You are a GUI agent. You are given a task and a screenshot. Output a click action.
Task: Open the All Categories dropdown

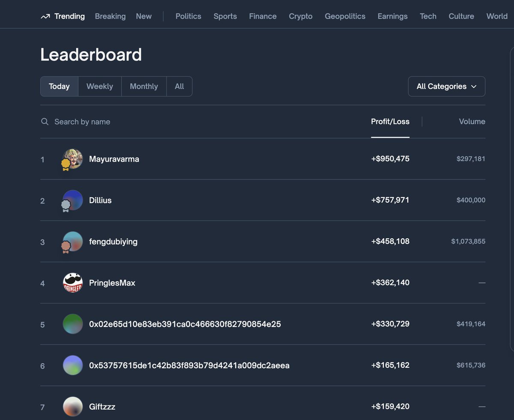(x=447, y=87)
